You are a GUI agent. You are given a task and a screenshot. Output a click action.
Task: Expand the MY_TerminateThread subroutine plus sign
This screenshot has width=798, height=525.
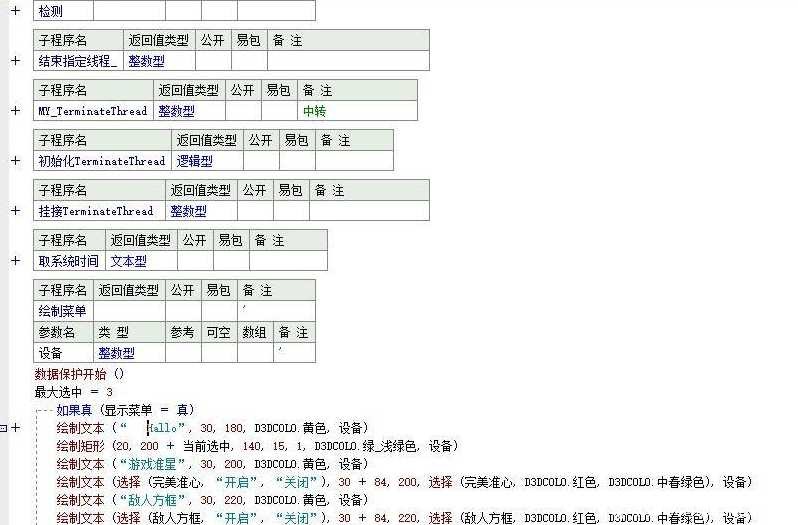point(16,110)
